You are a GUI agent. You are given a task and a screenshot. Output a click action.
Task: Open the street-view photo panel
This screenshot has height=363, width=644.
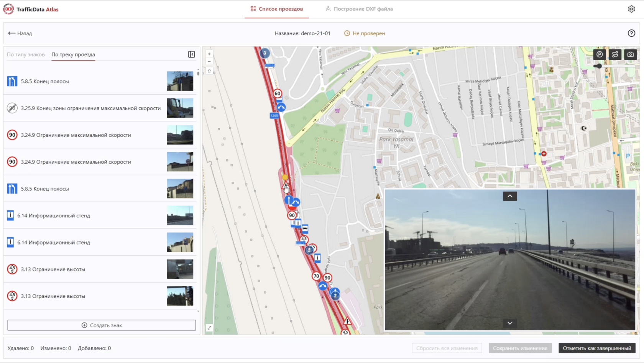click(510, 260)
